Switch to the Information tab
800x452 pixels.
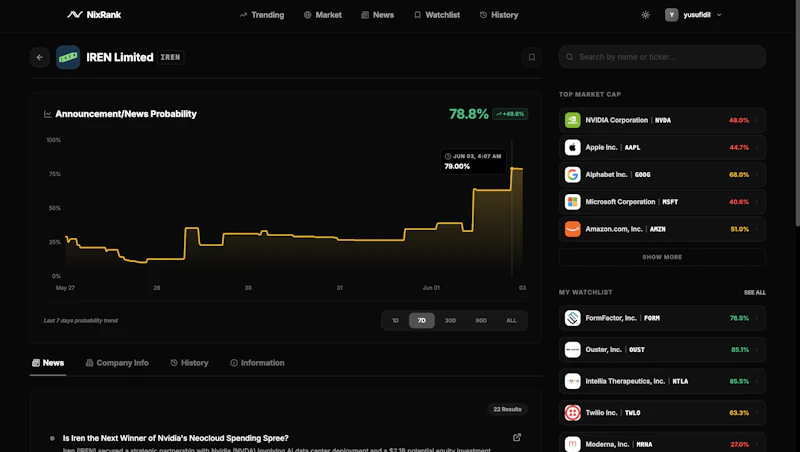pos(257,363)
